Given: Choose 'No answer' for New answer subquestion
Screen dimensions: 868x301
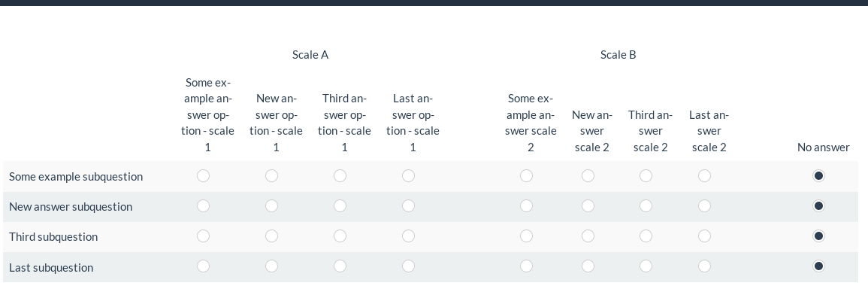Looking at the screenshot, I should point(818,206).
